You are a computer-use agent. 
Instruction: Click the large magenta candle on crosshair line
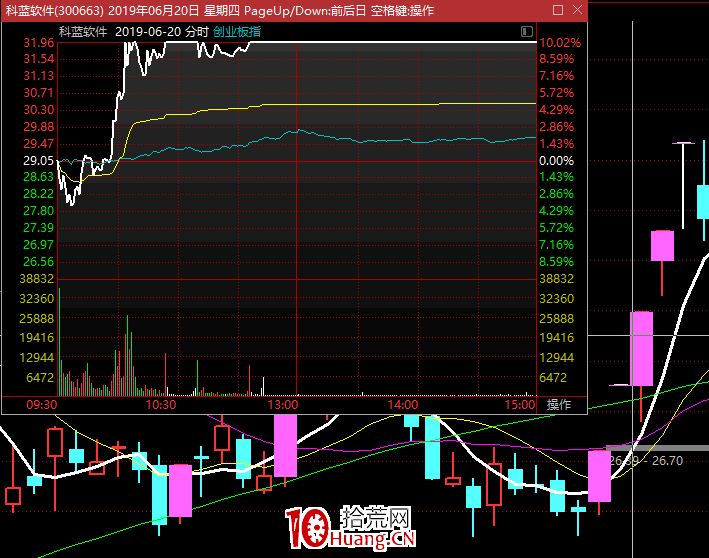point(642,348)
